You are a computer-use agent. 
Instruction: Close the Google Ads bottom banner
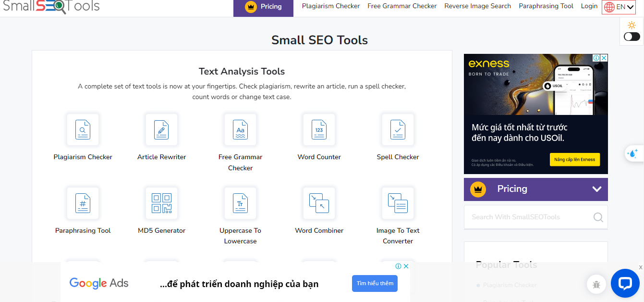pyautogui.click(x=406, y=266)
